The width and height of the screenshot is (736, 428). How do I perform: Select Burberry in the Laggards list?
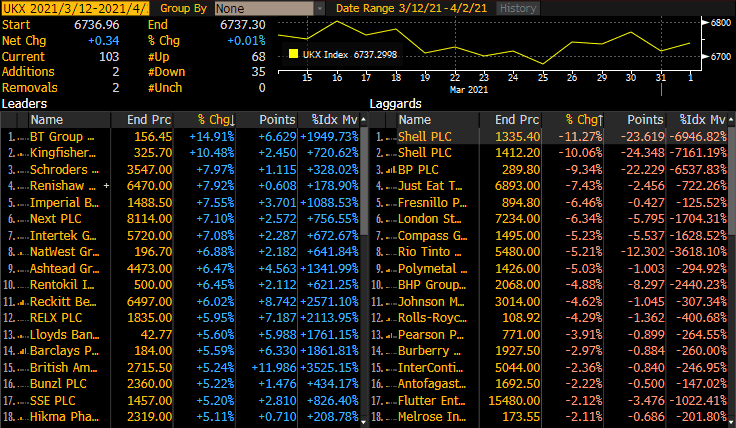(x=548, y=351)
